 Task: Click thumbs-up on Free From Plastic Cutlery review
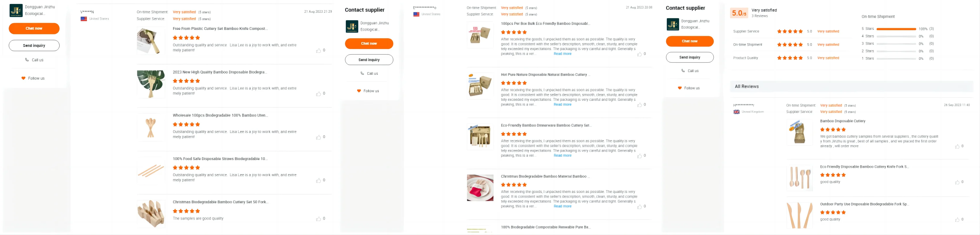tap(318, 51)
